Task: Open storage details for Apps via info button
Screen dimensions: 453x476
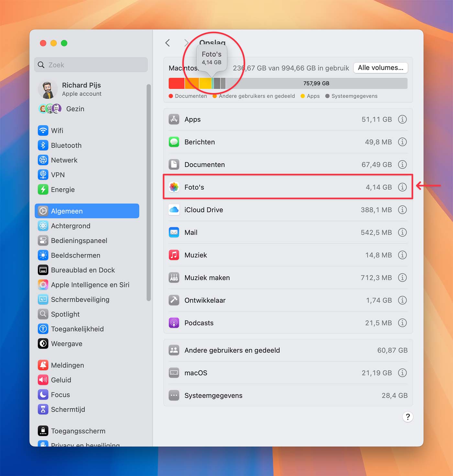Action: 403,119
